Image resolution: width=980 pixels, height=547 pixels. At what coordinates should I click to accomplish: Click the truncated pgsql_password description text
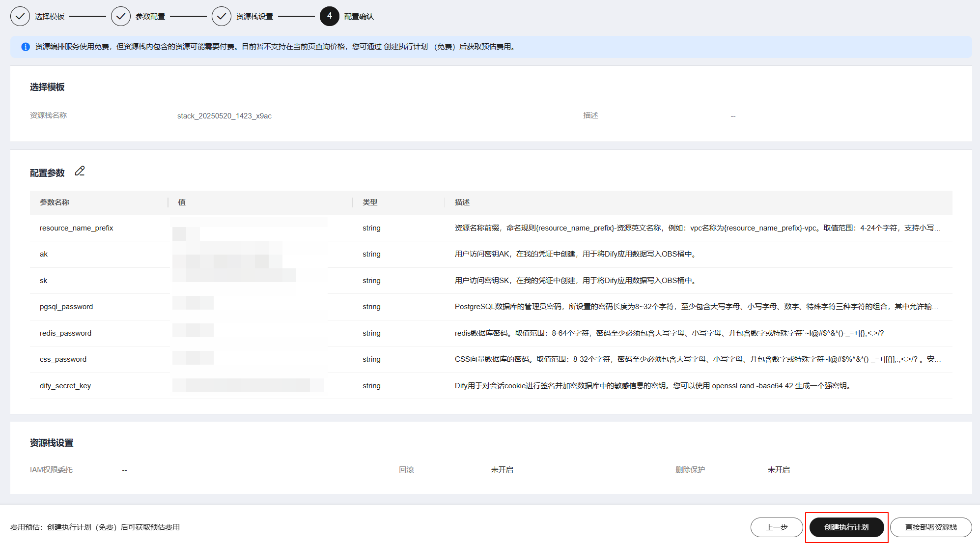pyautogui.click(x=696, y=307)
